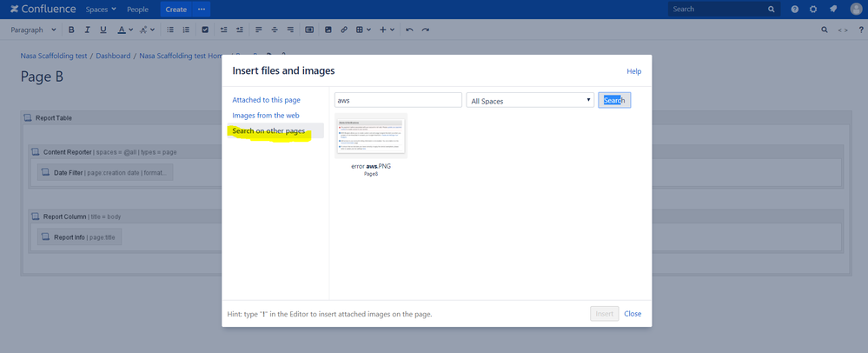Click the page layout icon
The height and width of the screenshot is (353, 868).
309,30
